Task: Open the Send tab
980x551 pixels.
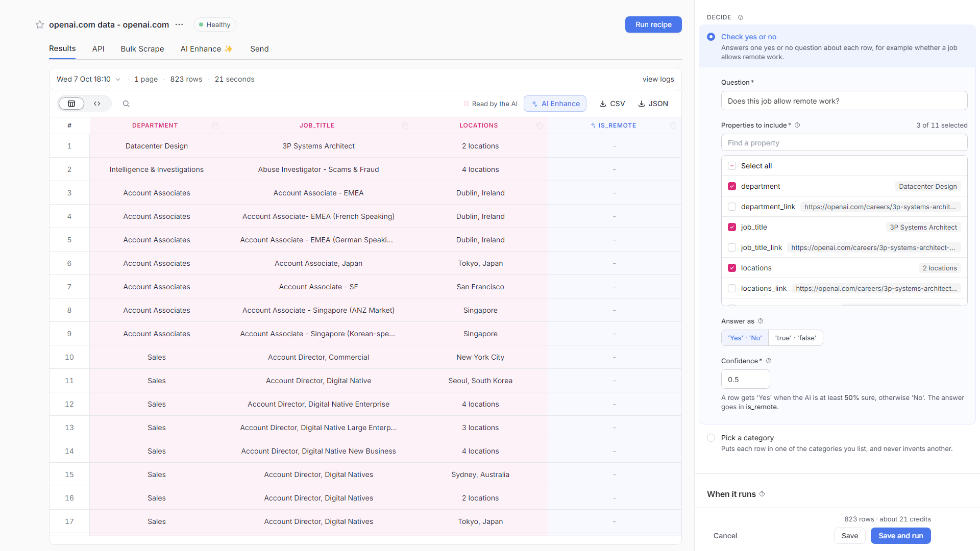Action: [259, 49]
